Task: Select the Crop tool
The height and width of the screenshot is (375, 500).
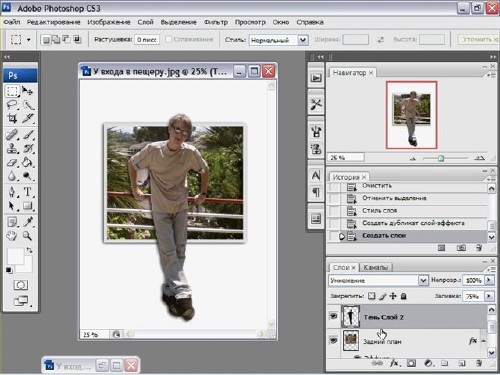Action: pyautogui.click(x=12, y=119)
